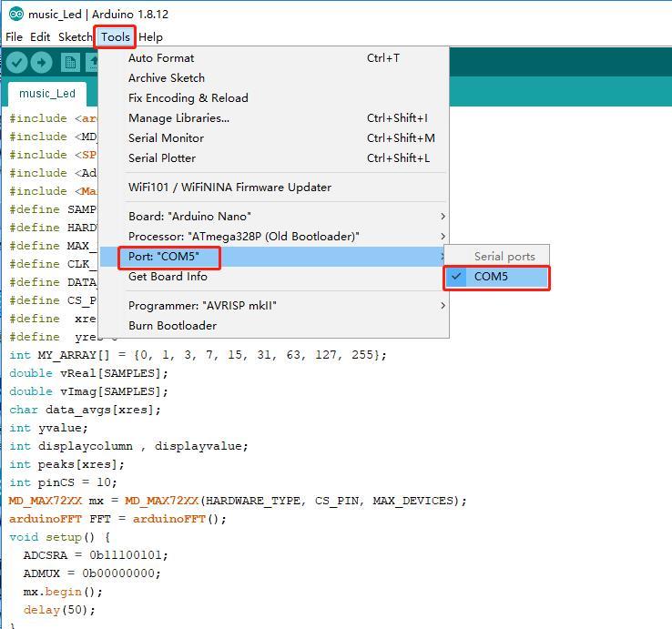Click the ADCSRA = 0b11100101 line
This screenshot has height=629, width=672.
pyautogui.click(x=96, y=556)
